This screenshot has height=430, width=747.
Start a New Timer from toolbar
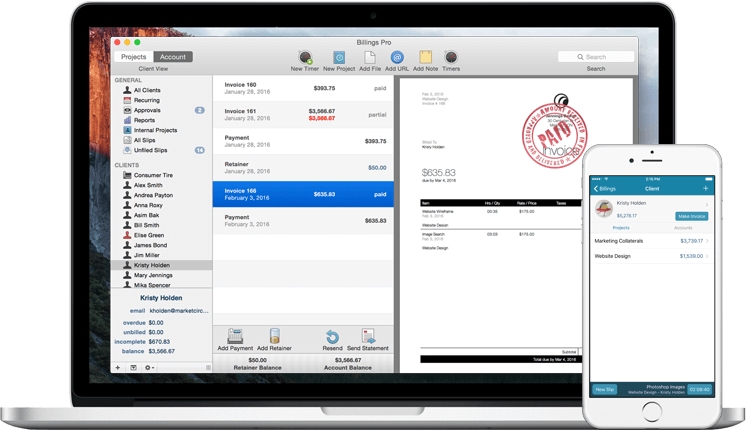pos(305,58)
